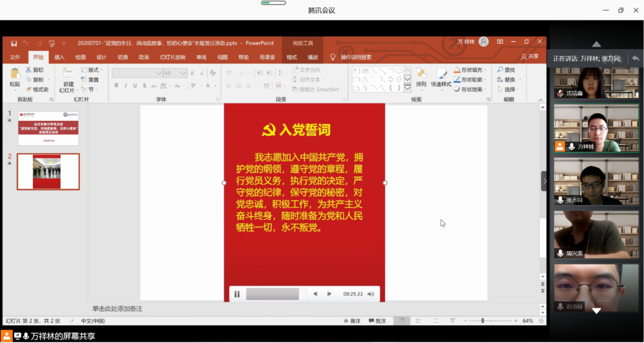This screenshot has height=343, width=644.
Task: Click the Share button in ribbon
Action: (x=530, y=56)
